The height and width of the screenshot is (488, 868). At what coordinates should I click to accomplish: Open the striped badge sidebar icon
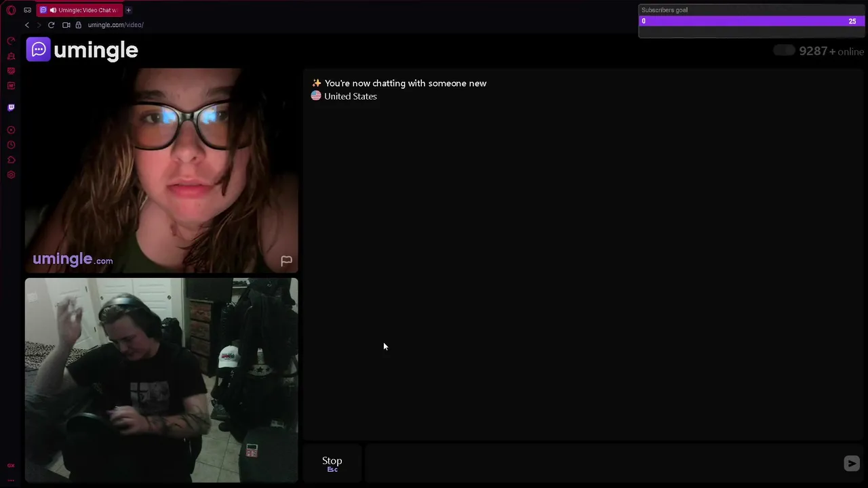11,71
